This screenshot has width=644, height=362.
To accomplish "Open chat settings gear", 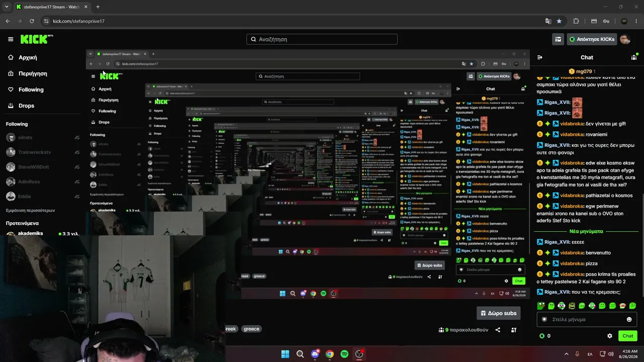I will click(610, 336).
